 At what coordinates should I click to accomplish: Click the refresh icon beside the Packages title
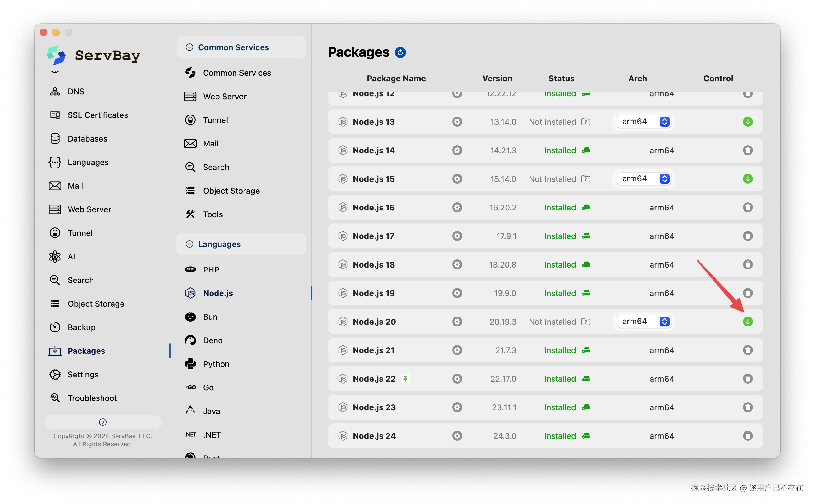coord(400,52)
